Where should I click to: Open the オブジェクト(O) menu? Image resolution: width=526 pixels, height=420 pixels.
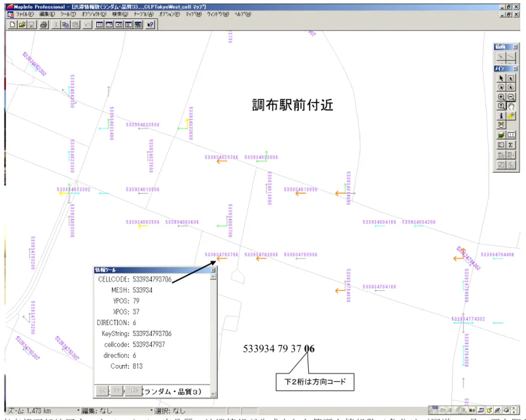tap(94, 15)
